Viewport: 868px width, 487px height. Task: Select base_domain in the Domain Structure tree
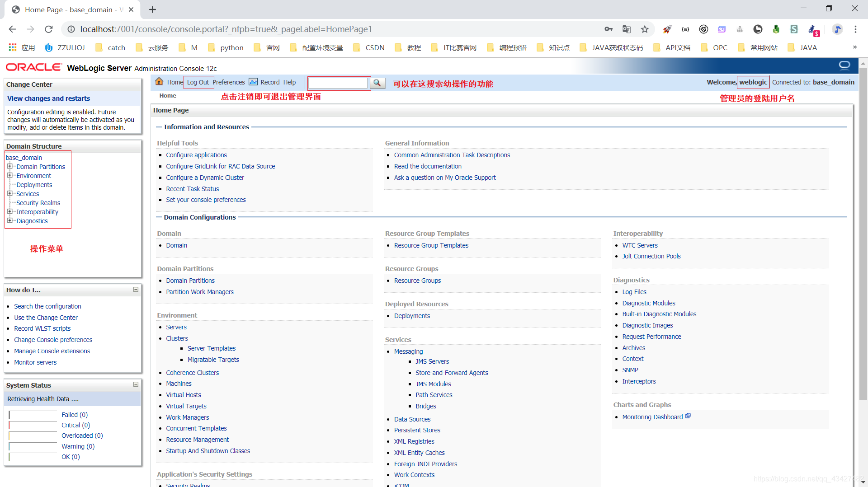(24, 158)
